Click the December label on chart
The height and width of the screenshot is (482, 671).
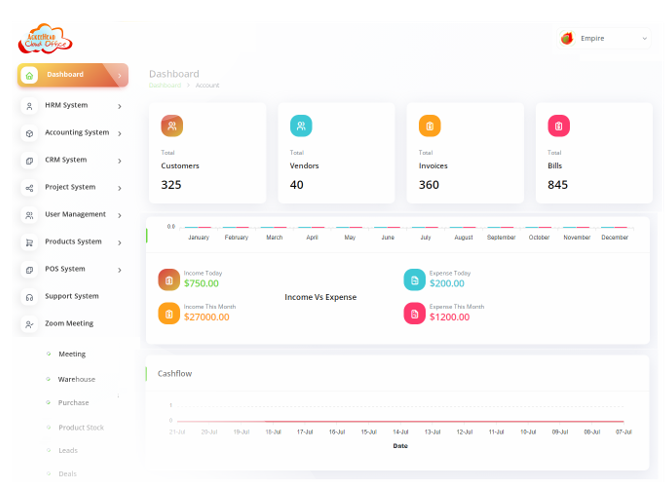(x=615, y=238)
